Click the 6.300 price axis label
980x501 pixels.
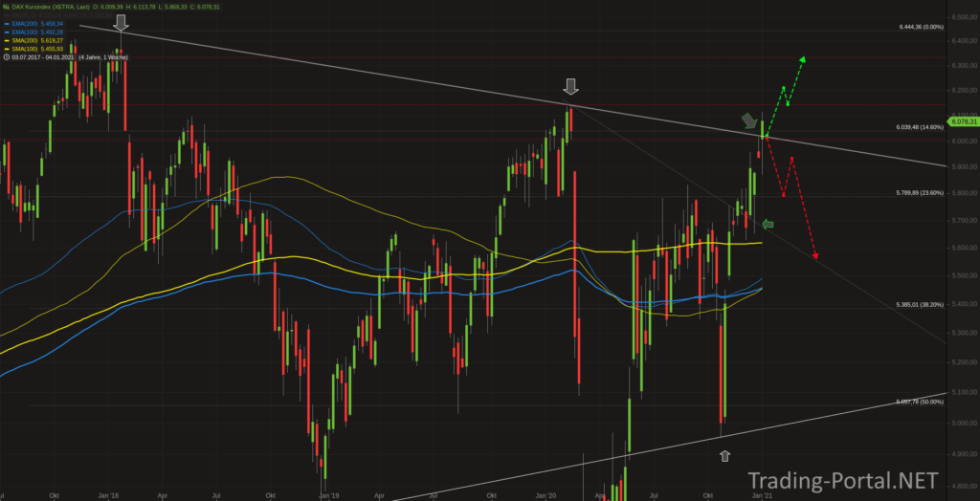[966, 66]
